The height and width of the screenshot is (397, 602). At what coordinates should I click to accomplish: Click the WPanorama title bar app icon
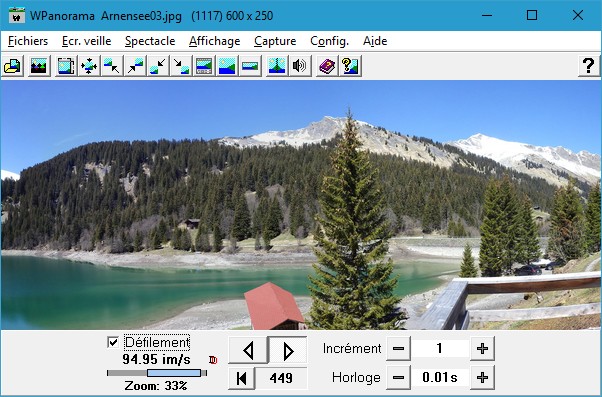pyautogui.click(x=17, y=15)
